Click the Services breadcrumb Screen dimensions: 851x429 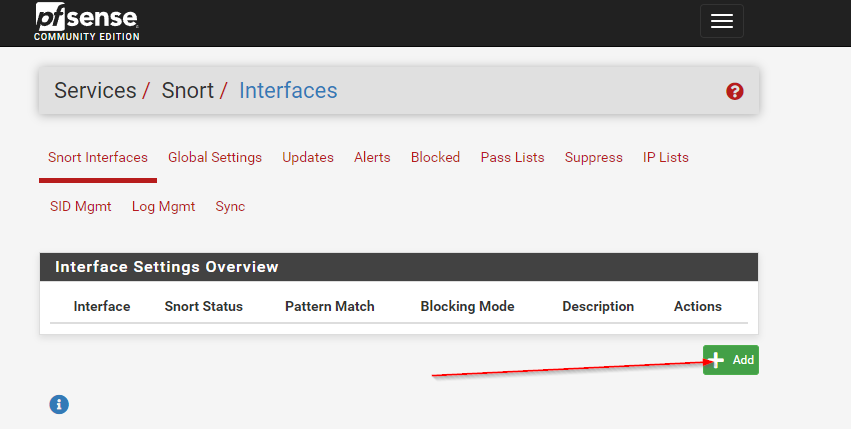pos(95,91)
